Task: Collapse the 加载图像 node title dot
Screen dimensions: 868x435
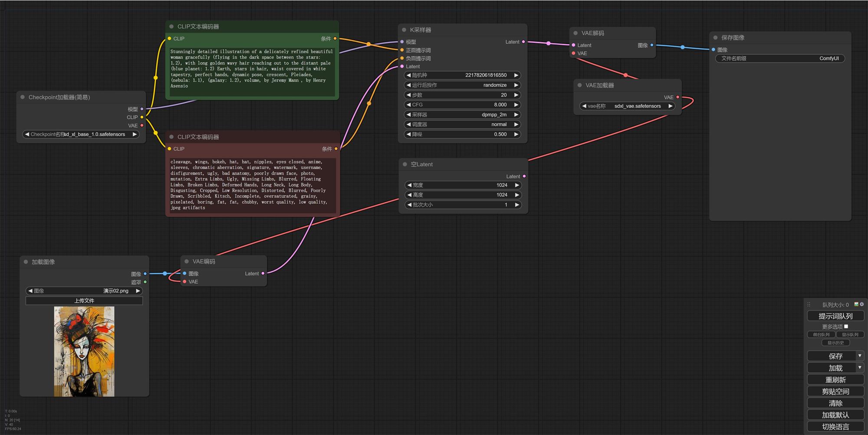Action: [x=26, y=262]
